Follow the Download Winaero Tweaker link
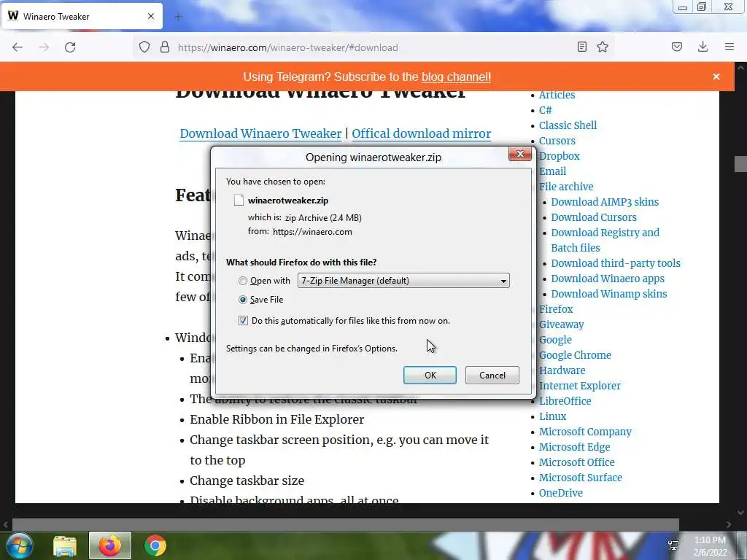This screenshot has height=560, width=747. (260, 133)
